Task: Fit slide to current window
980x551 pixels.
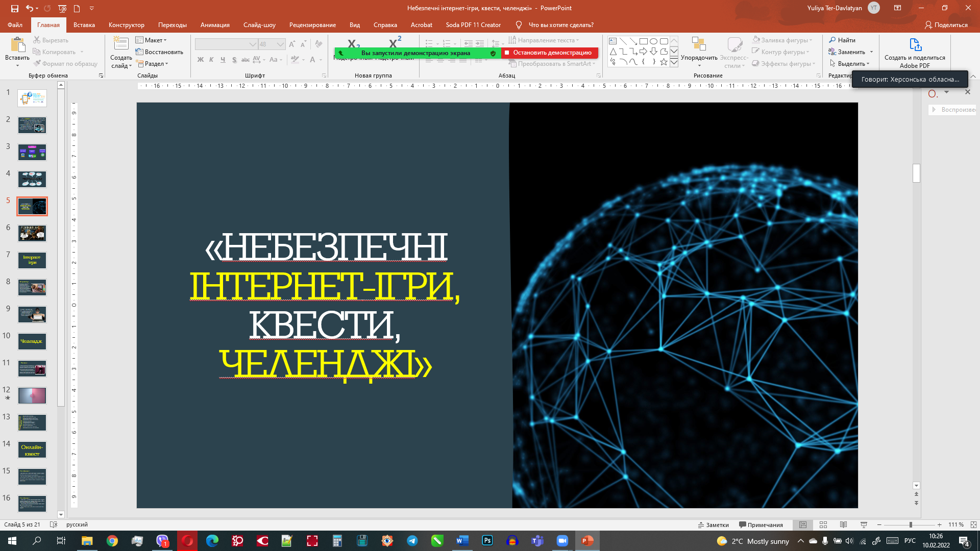Action: coord(973,524)
